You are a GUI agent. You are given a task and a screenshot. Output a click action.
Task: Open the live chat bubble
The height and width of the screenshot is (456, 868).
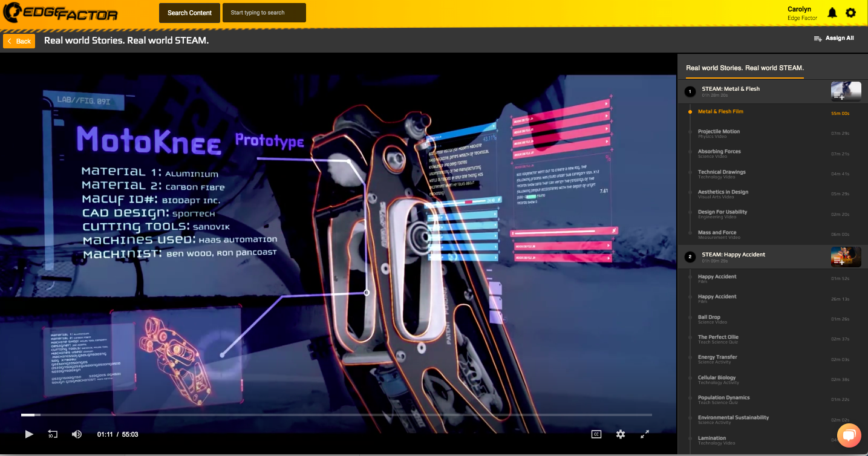point(849,435)
